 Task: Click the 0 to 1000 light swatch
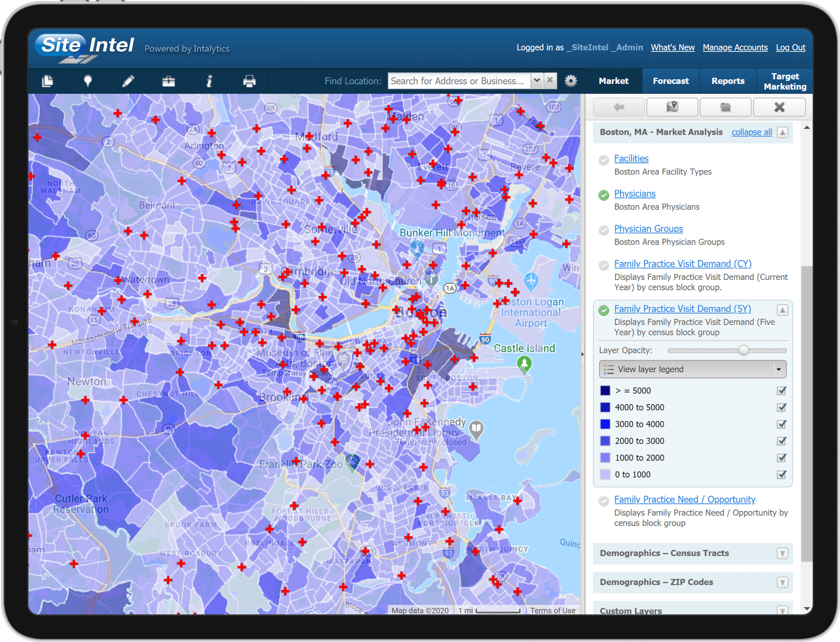[x=605, y=475]
